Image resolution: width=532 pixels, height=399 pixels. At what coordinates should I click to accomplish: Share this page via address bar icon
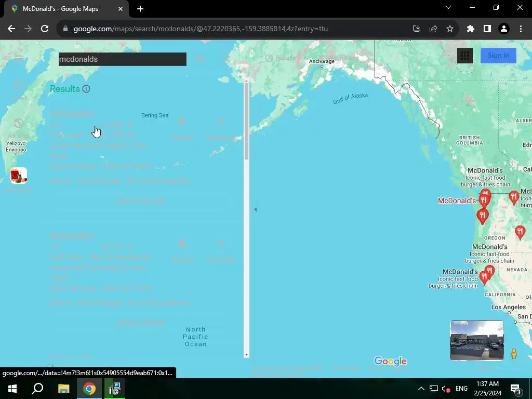[x=433, y=29]
